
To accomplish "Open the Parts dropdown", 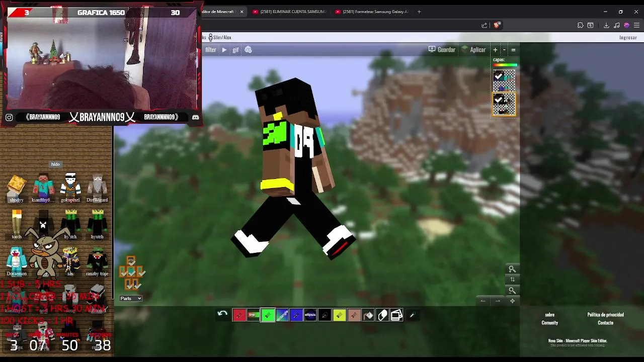I will [x=131, y=299].
